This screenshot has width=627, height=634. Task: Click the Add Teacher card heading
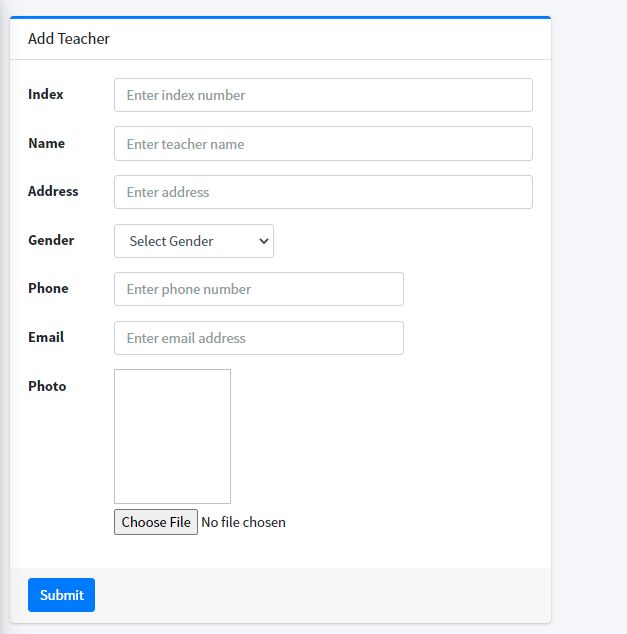pyautogui.click(x=69, y=39)
